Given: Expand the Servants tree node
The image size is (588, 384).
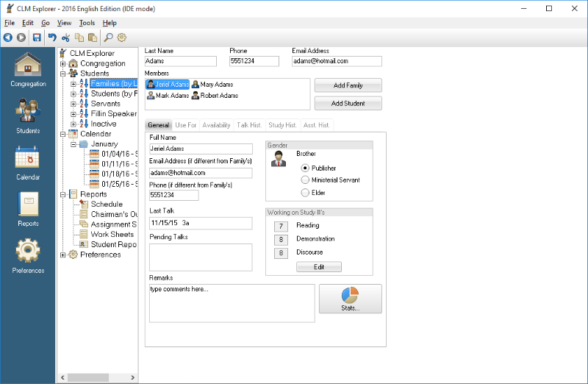Looking at the screenshot, I should click(73, 104).
